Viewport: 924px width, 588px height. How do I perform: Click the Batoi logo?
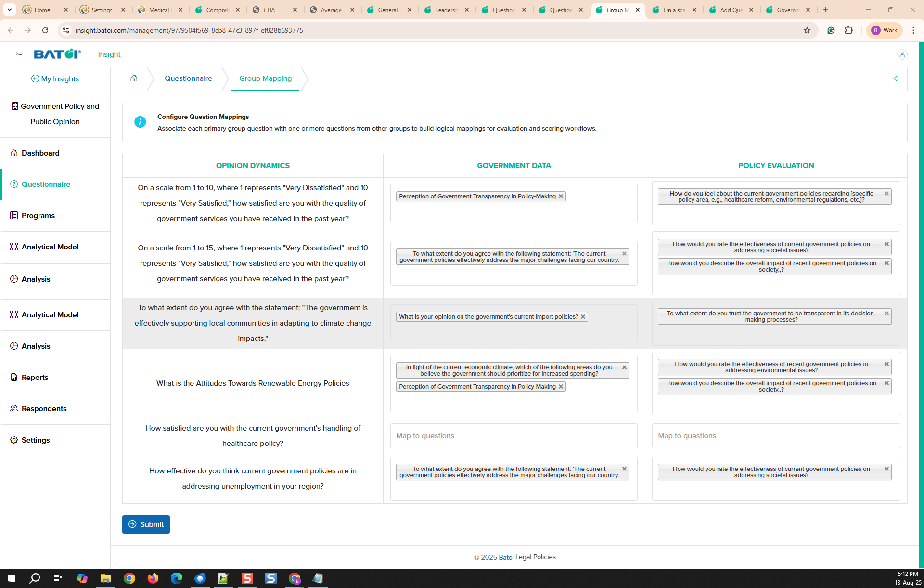coord(57,54)
